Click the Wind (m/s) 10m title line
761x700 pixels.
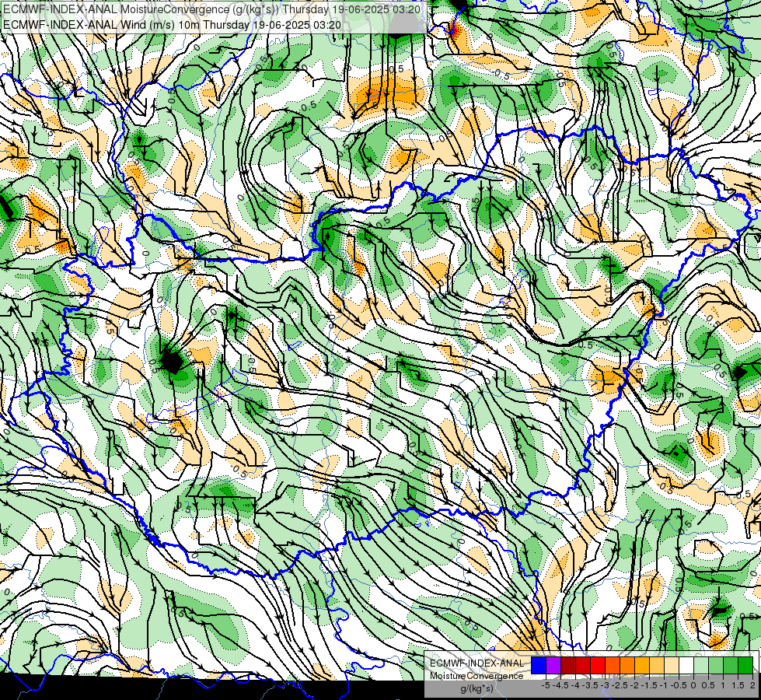[x=172, y=25]
